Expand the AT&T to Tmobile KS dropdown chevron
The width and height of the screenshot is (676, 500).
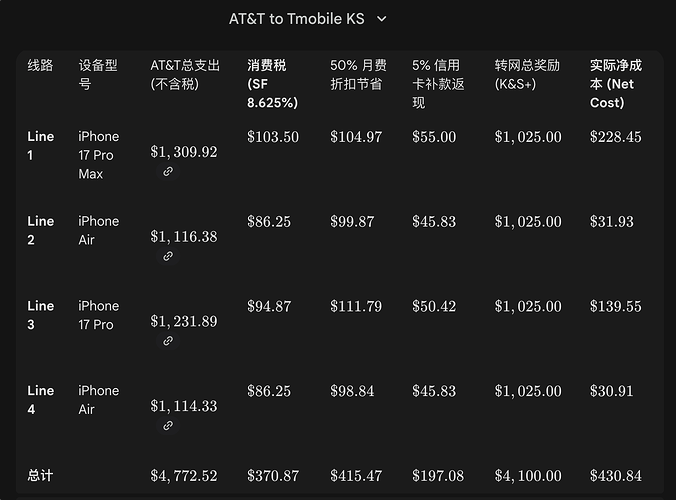coord(381,19)
